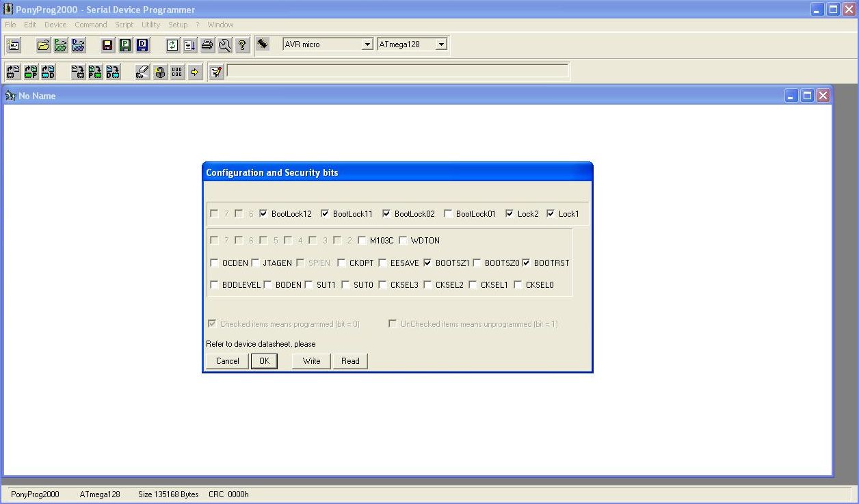Check the SUT1 checkbox
This screenshot has height=504, width=859.
coord(308,285)
